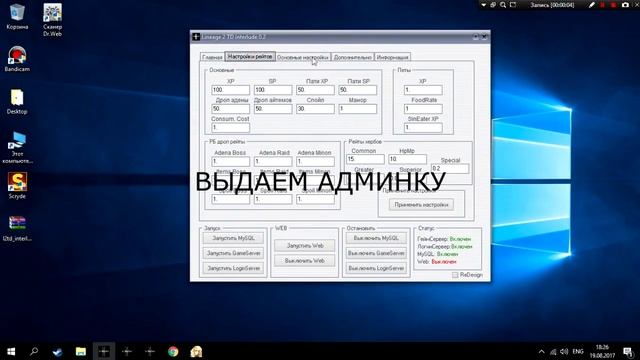
Task: Click Выключить MySQL button
Action: coord(376,238)
